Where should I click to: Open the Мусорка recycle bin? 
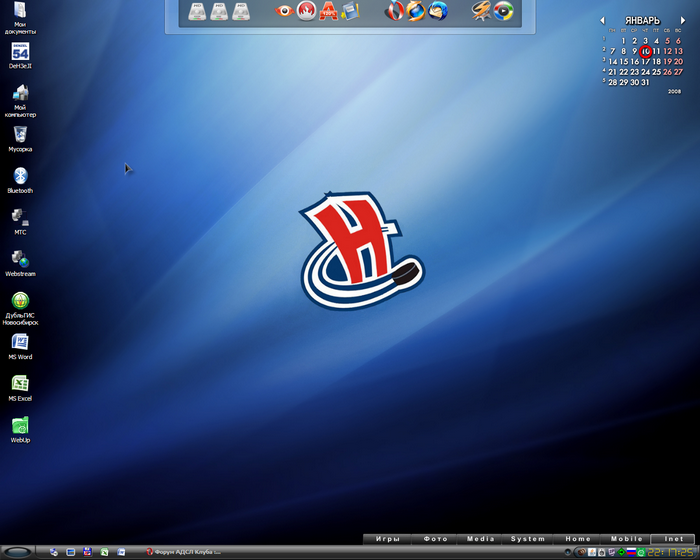pyautogui.click(x=20, y=139)
